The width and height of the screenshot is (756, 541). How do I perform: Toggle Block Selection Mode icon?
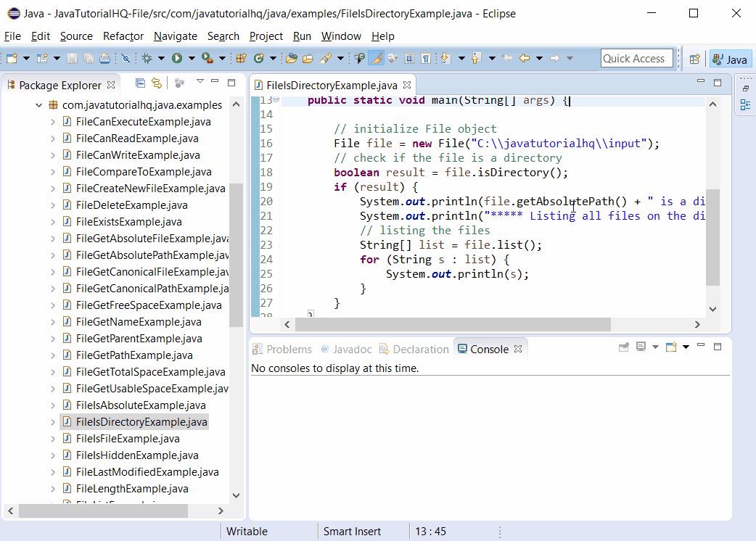(409, 58)
